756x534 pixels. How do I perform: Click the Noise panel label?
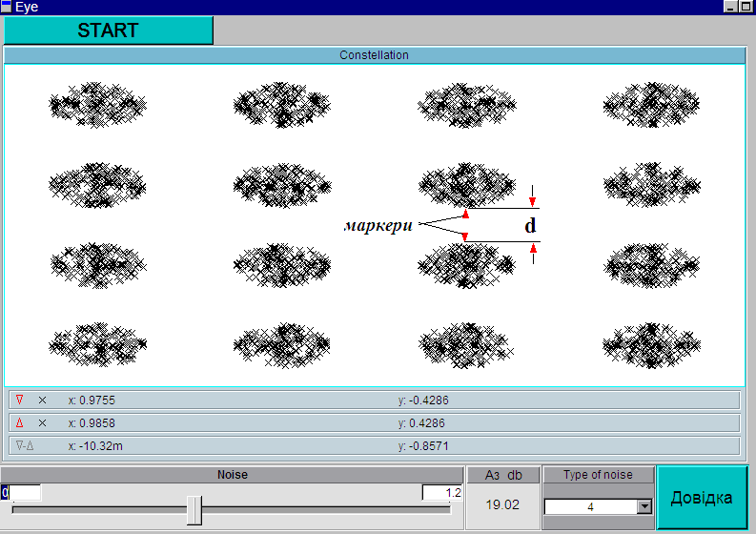tap(233, 475)
